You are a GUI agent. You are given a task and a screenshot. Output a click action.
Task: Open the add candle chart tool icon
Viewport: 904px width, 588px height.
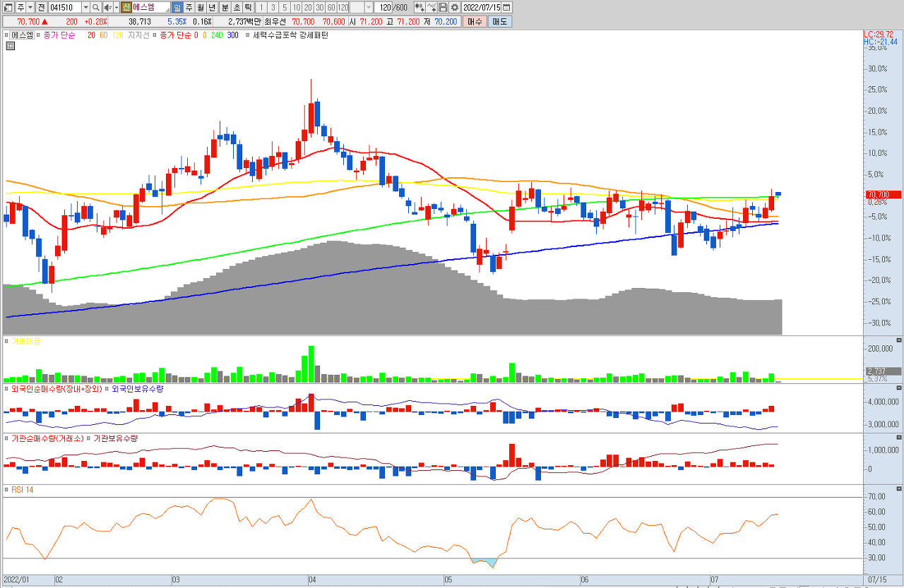click(x=420, y=7)
